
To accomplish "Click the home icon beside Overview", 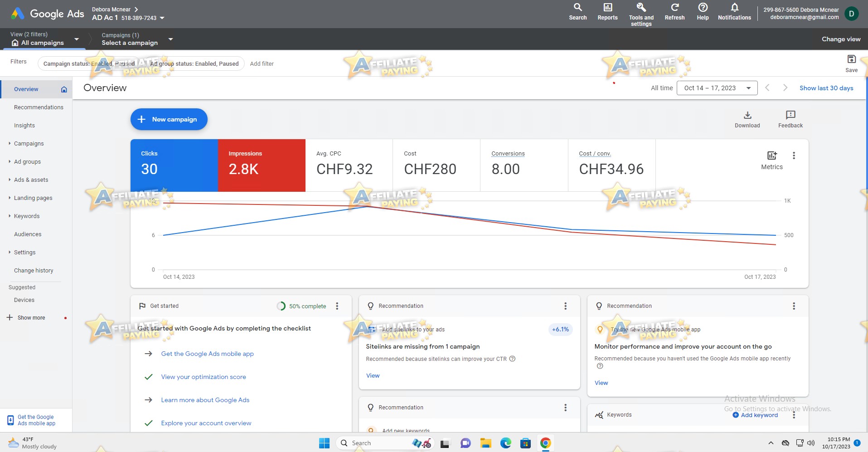I will [64, 89].
